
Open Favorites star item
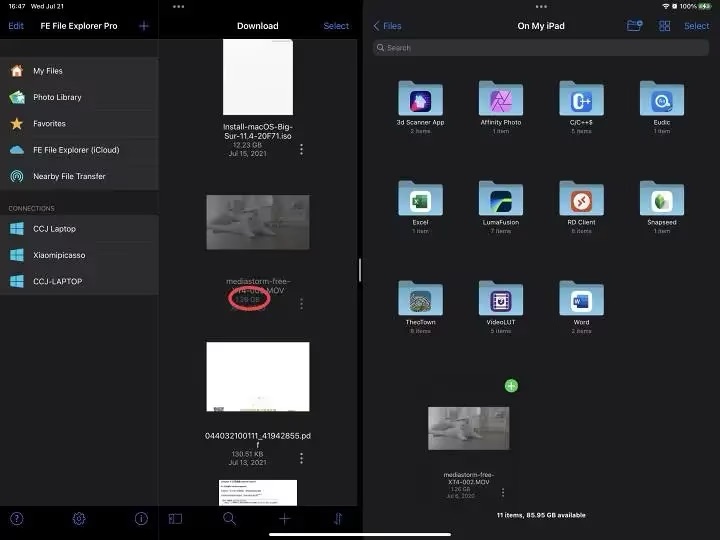tap(49, 124)
